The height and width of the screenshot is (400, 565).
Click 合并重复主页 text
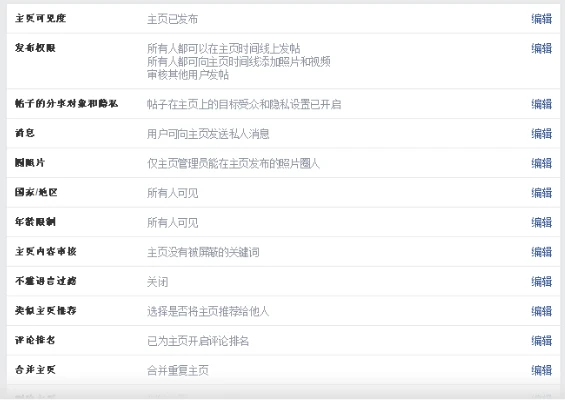pos(178,370)
